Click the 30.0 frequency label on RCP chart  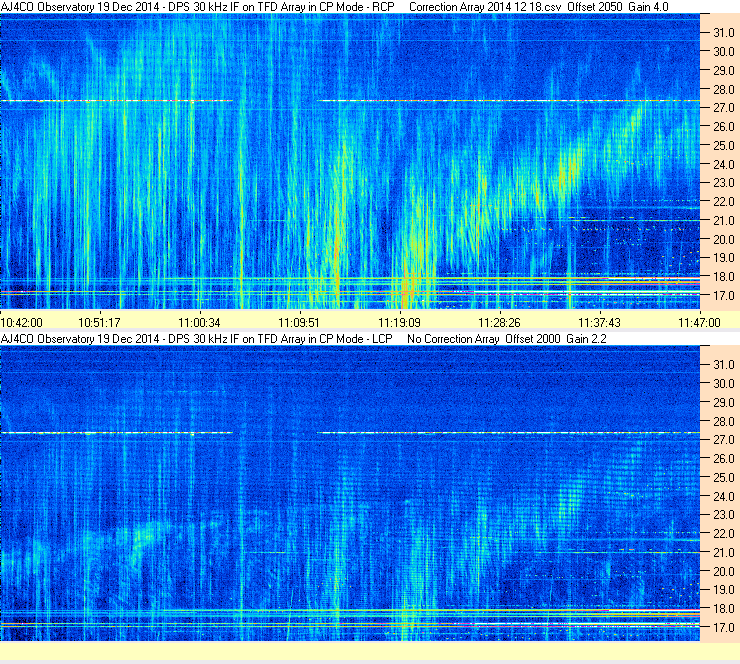click(723, 52)
